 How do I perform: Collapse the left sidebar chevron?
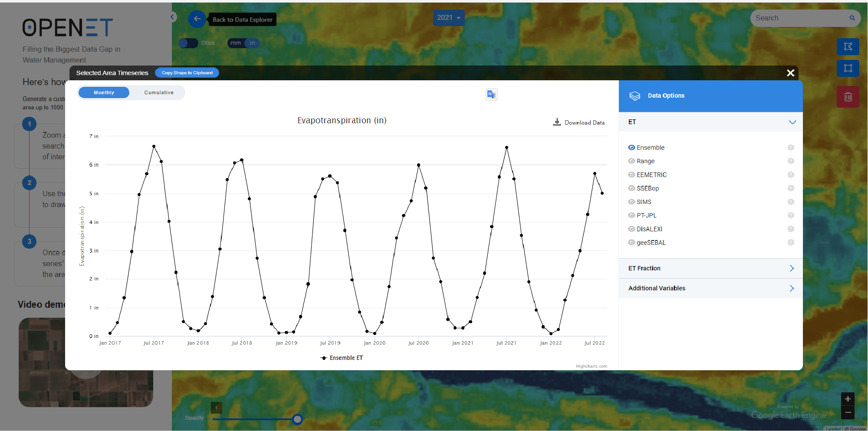[x=172, y=17]
